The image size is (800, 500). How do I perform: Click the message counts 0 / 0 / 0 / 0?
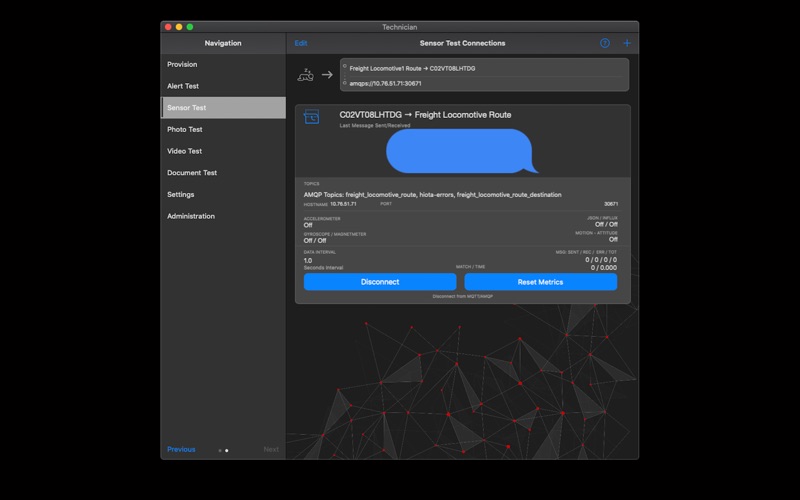[x=601, y=260]
